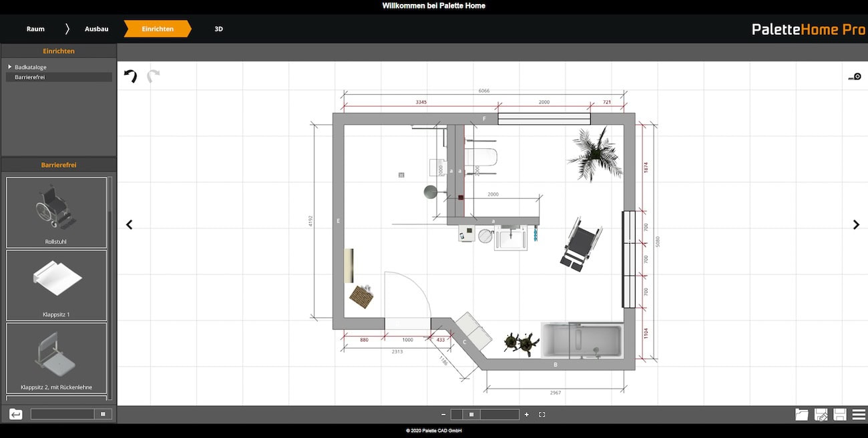Select the round stool near the partition wall
The height and width of the screenshot is (438, 868).
431,192
